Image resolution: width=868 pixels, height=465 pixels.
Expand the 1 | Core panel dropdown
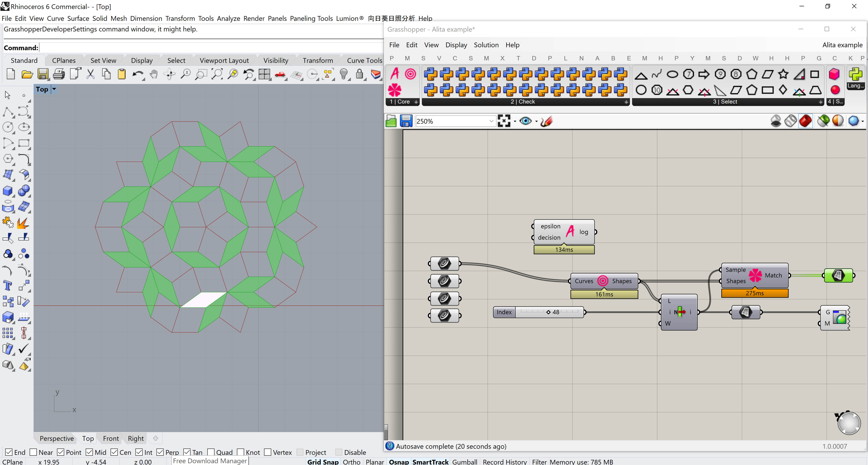click(x=416, y=102)
